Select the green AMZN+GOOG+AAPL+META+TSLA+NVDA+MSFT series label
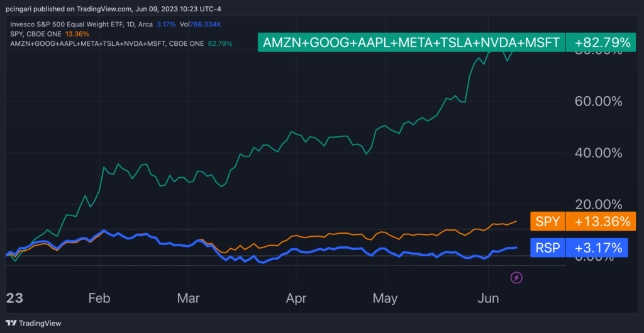Viewport: 644px width, 333px height. [x=411, y=43]
